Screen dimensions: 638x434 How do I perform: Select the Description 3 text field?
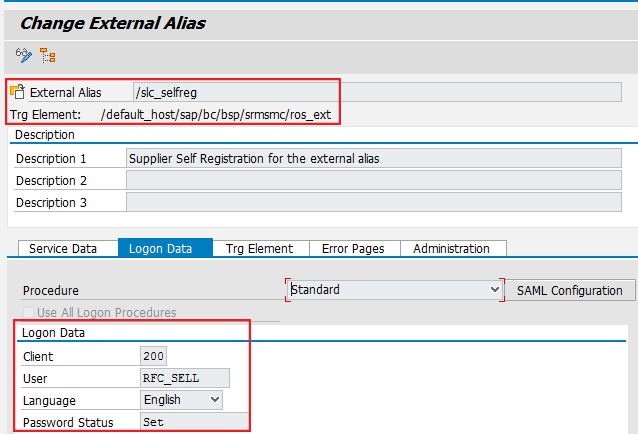coord(373,202)
